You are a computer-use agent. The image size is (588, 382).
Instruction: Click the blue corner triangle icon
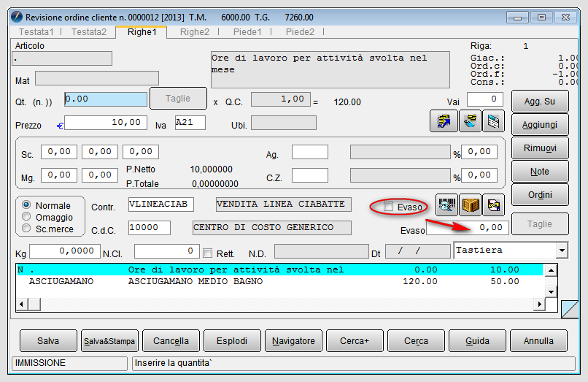tap(570, 309)
